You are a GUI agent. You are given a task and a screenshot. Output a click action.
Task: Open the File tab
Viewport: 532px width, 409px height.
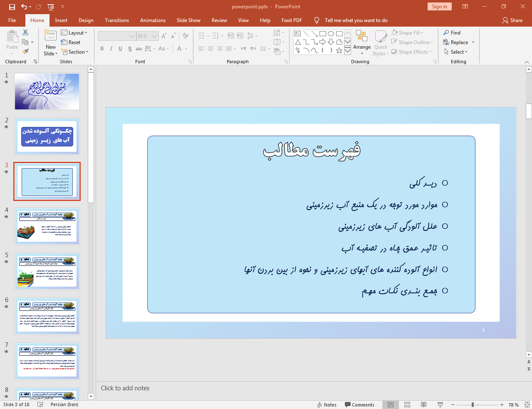tap(12, 20)
